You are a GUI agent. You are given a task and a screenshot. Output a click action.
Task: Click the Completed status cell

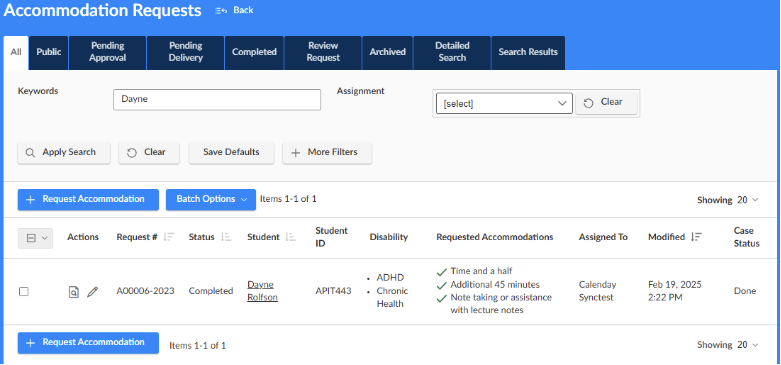(211, 291)
